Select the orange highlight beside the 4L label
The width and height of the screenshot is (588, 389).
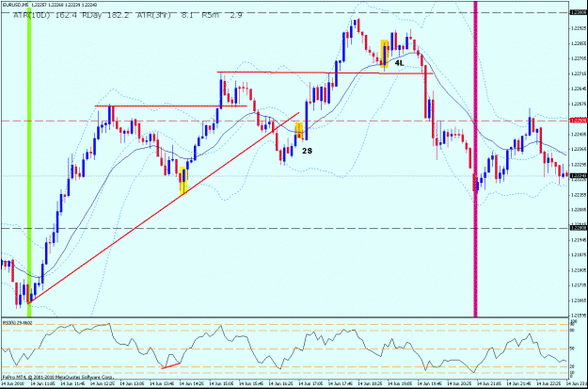[x=385, y=54]
